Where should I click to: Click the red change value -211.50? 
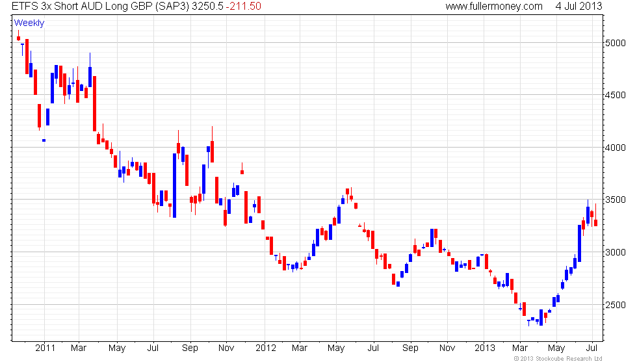(243, 6)
